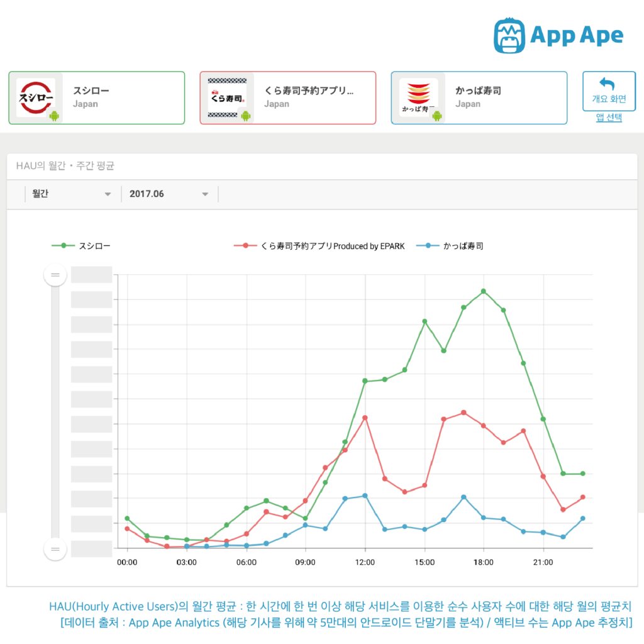Select the スシロー Japan app card

tap(96, 97)
